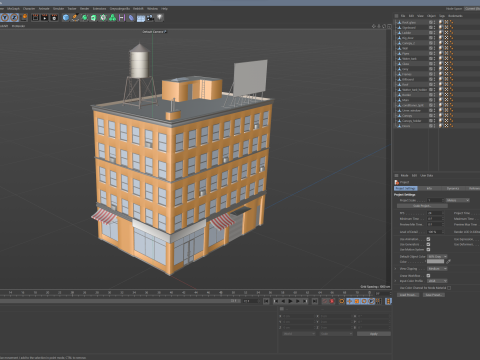Toggle visibility dots for Glass object
480x360 pixels.
434,64
